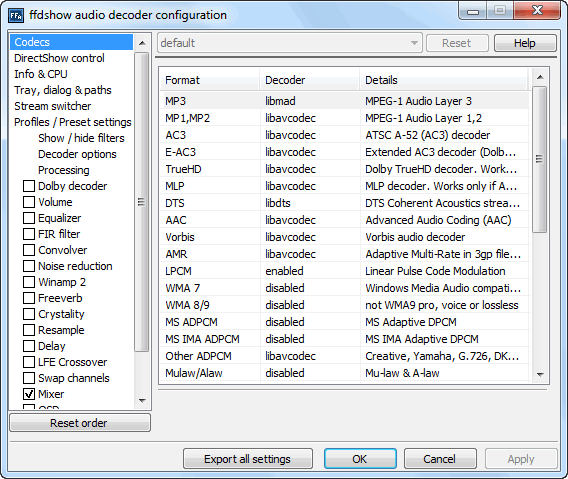Click disabled cell for Mulaw/Alaw

(310, 373)
